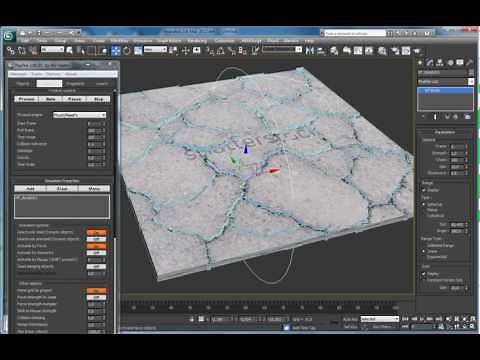Open the Modifiers menu
This screenshot has width=480, height=360.
119,41
